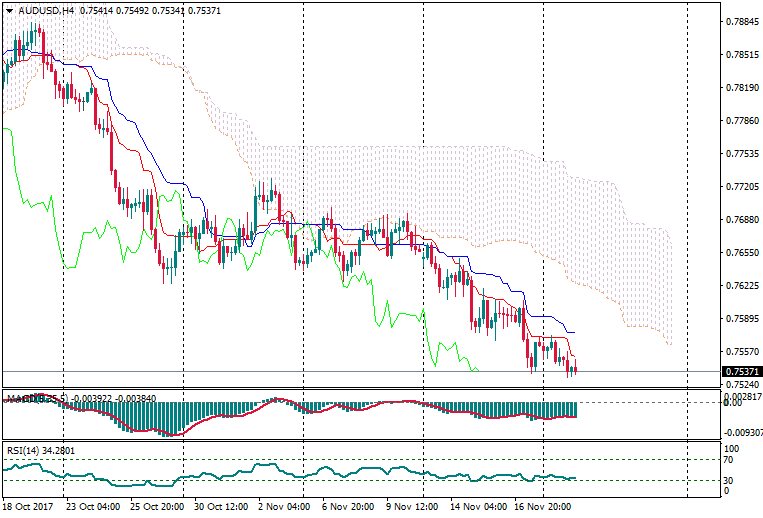Select the 18 Oct 2017 date label
The image size is (763, 518).
click(28, 507)
